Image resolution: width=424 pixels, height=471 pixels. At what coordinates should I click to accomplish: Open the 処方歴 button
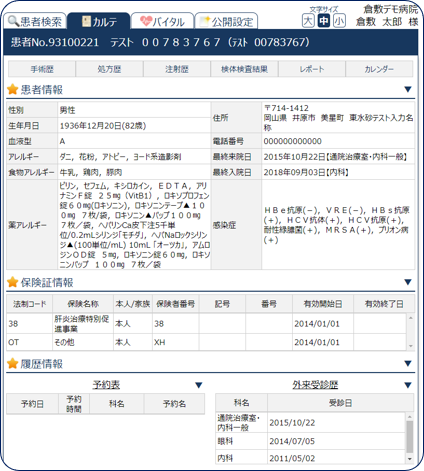tap(109, 69)
